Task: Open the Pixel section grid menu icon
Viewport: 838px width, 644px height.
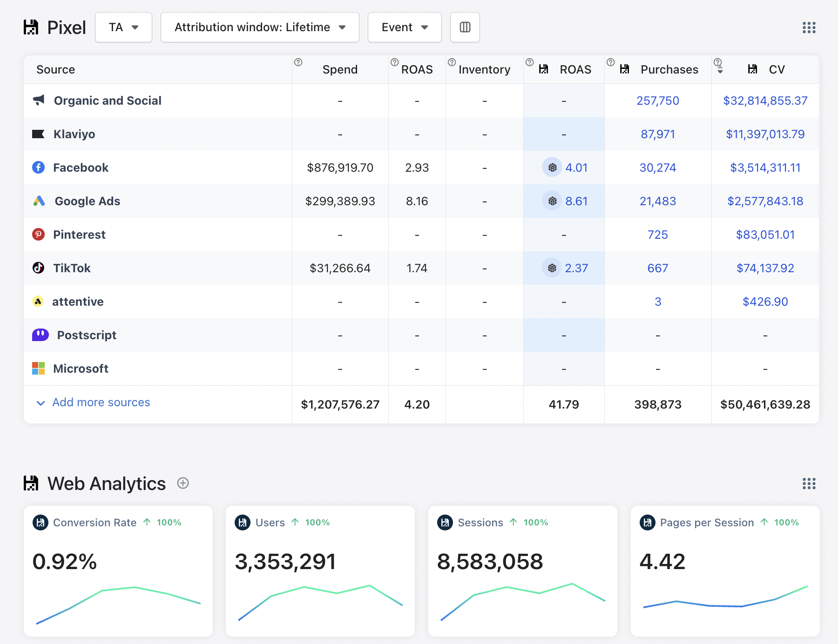Action: click(809, 27)
